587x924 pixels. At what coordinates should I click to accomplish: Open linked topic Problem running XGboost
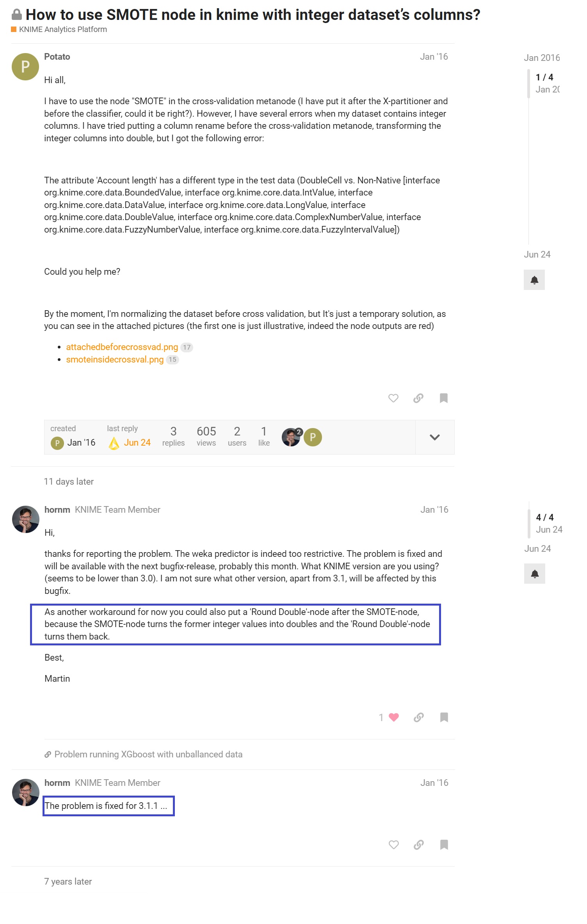click(148, 754)
